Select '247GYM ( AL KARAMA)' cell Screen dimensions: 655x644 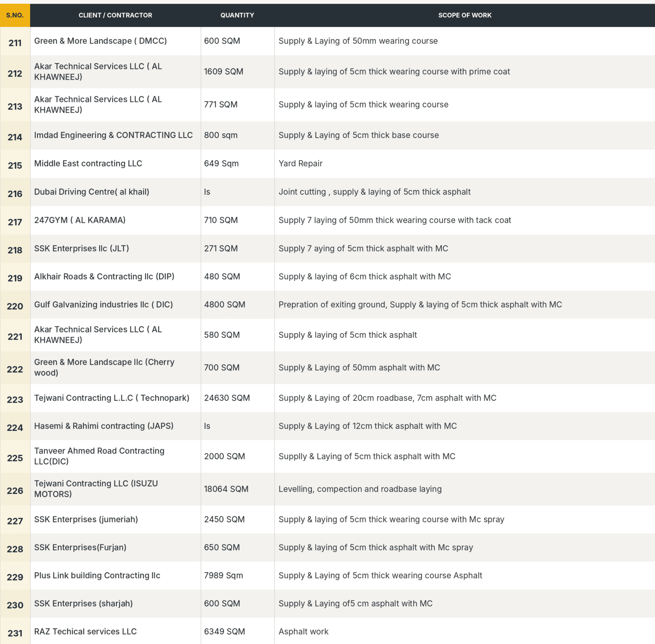[115, 220]
